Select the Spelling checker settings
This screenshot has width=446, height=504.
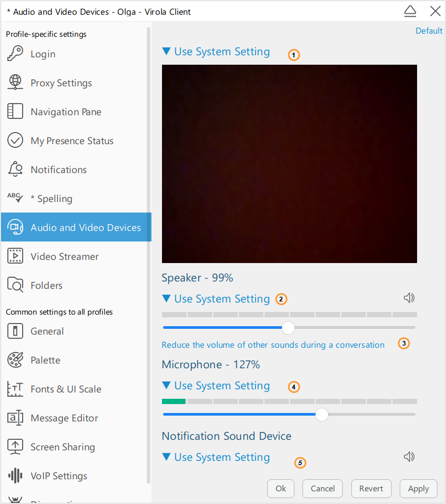pyautogui.click(x=16, y=198)
